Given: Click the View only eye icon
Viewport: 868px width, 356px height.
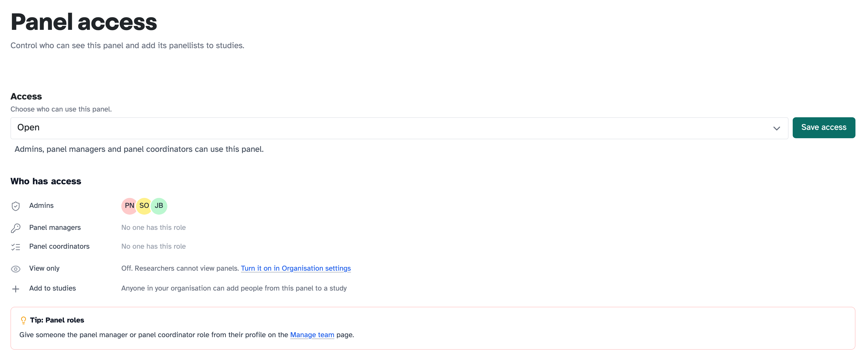Looking at the screenshot, I should [x=15, y=269].
